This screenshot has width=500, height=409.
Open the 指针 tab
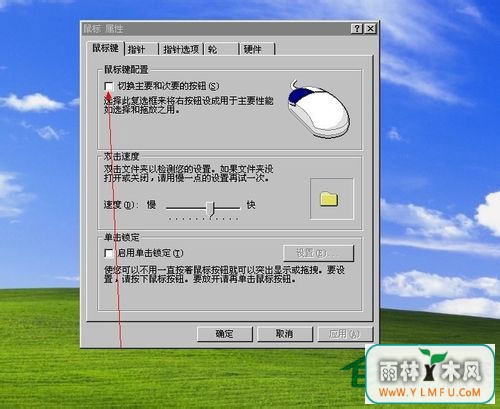tap(141, 49)
